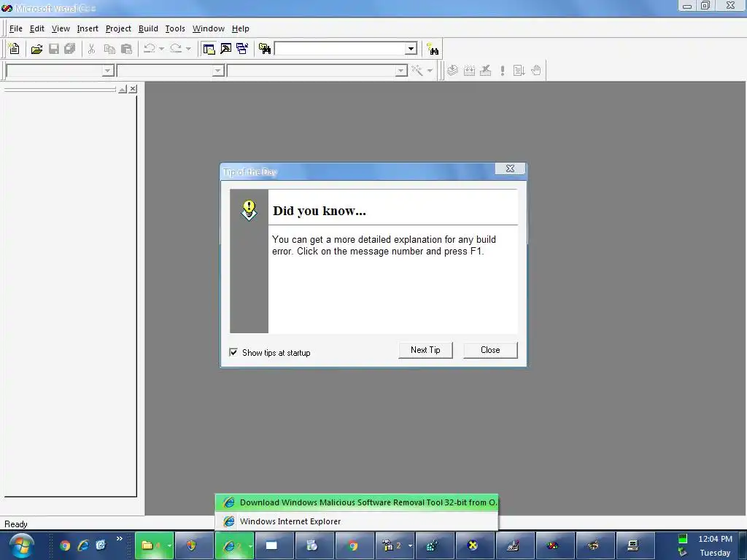
Task: Click the New Text File toolbar icon
Action: click(x=14, y=49)
